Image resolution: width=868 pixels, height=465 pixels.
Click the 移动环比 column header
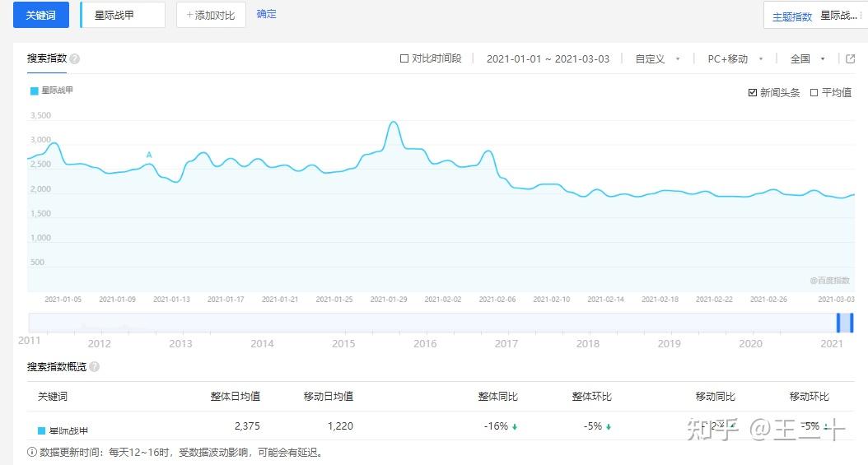[810, 397]
